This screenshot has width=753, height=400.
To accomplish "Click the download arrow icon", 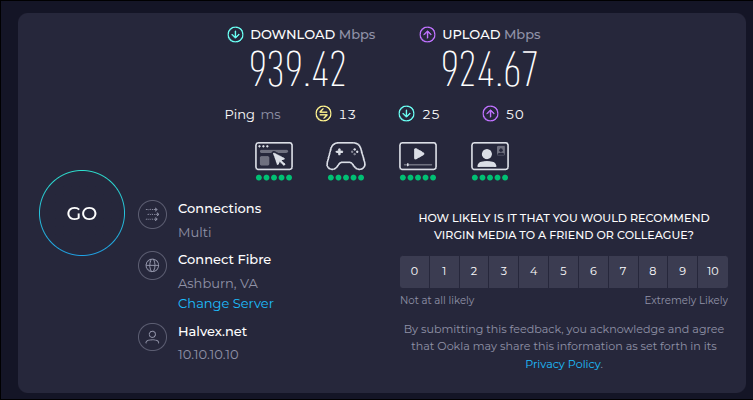I will 235,35.
